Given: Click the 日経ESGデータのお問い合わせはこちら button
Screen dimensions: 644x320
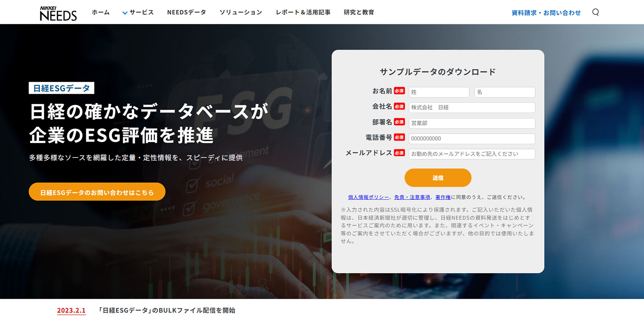Looking at the screenshot, I should coord(97,192).
